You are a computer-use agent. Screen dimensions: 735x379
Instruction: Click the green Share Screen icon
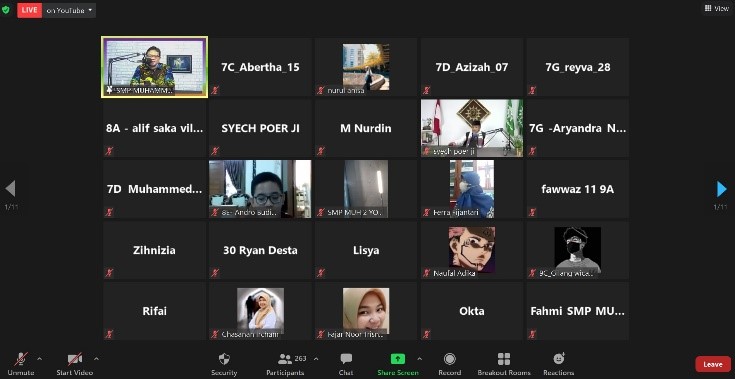398,359
